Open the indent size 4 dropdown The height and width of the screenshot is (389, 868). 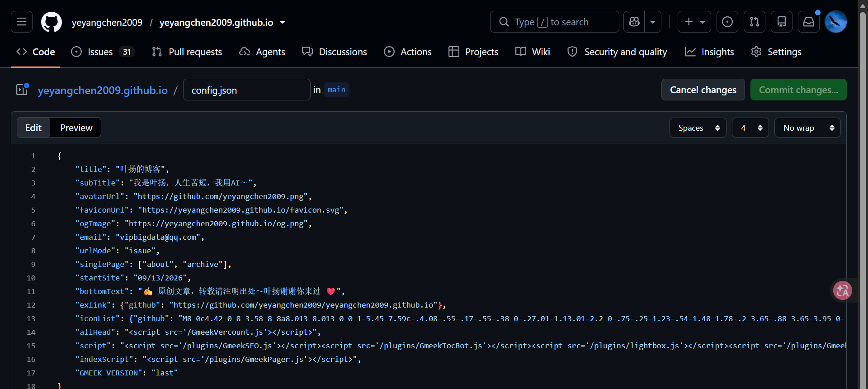[x=750, y=128]
